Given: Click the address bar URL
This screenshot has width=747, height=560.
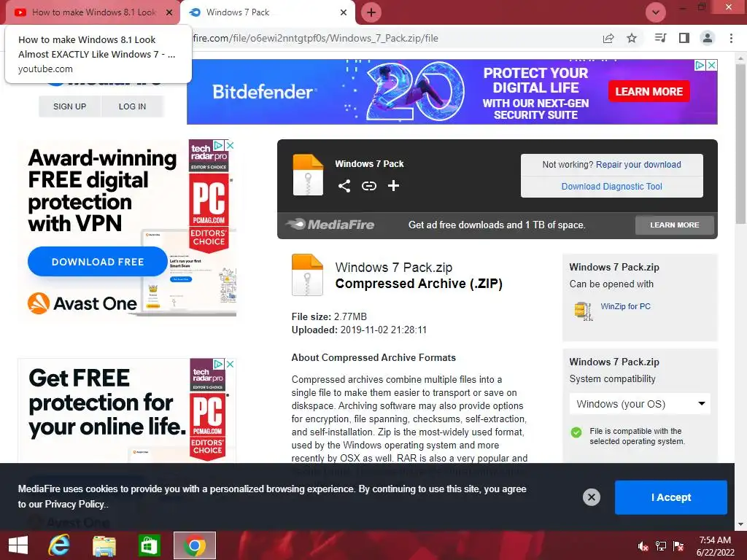Looking at the screenshot, I should (x=315, y=38).
